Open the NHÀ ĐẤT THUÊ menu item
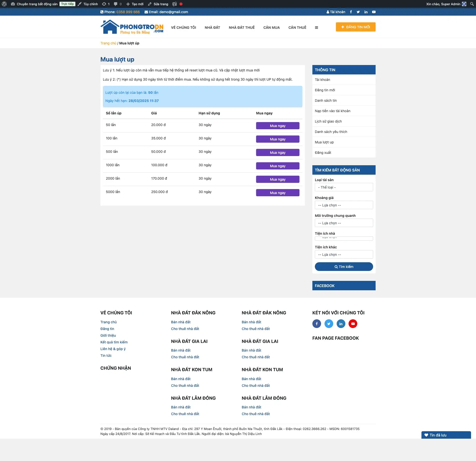This screenshot has width=476, height=461. pyautogui.click(x=241, y=28)
